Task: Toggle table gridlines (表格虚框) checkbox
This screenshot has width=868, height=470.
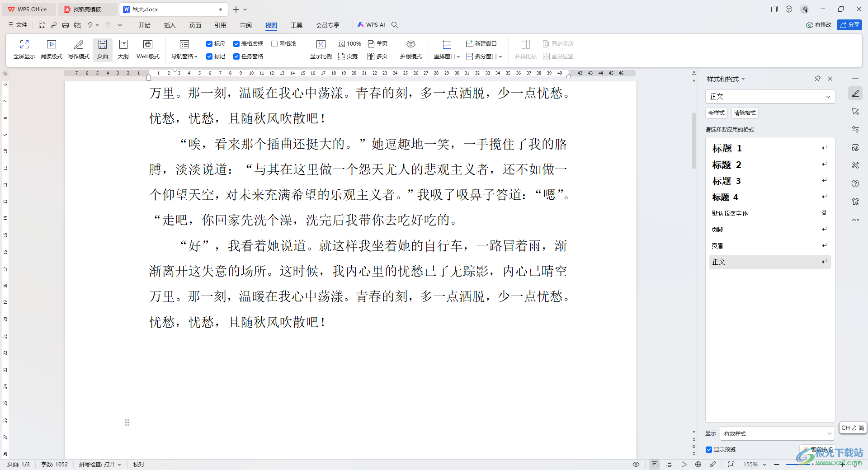Action: tap(236, 44)
